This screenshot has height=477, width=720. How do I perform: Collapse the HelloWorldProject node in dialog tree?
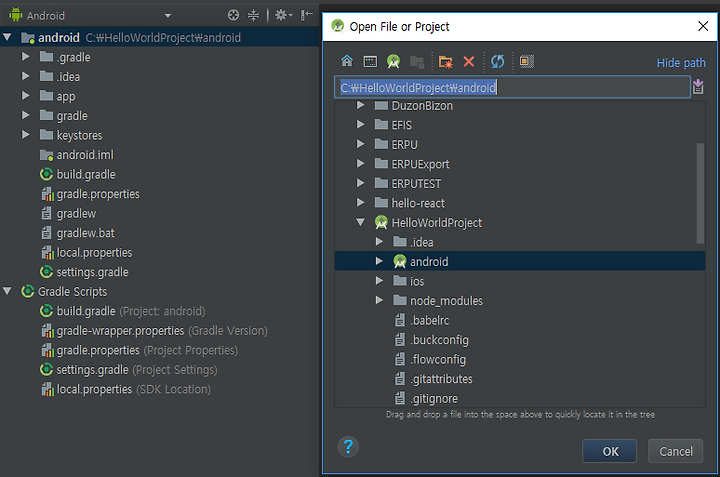[360, 222]
